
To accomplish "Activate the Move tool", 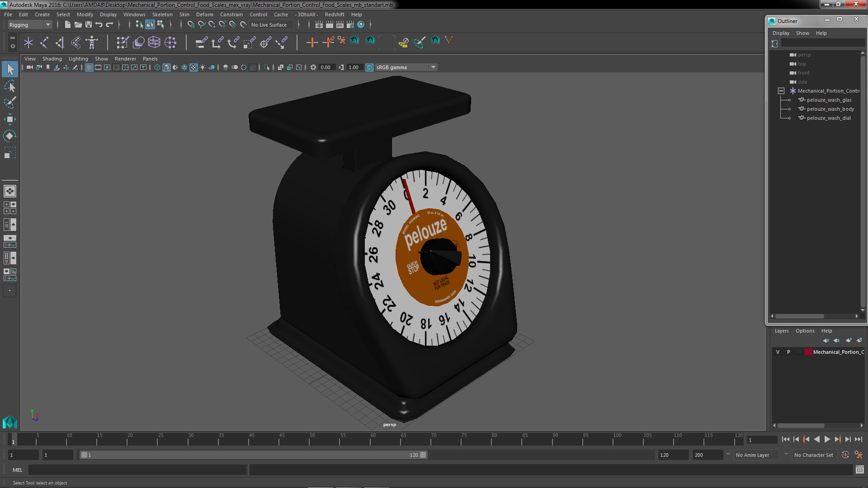I will (10, 119).
